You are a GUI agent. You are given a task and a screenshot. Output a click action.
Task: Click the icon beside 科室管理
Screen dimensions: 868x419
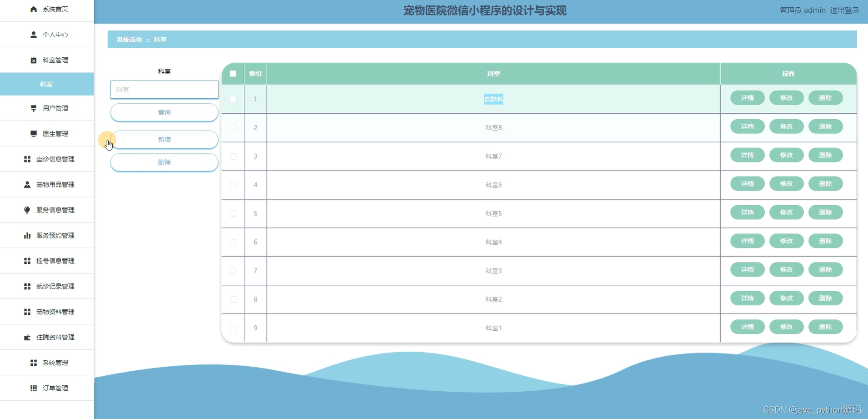click(x=34, y=60)
